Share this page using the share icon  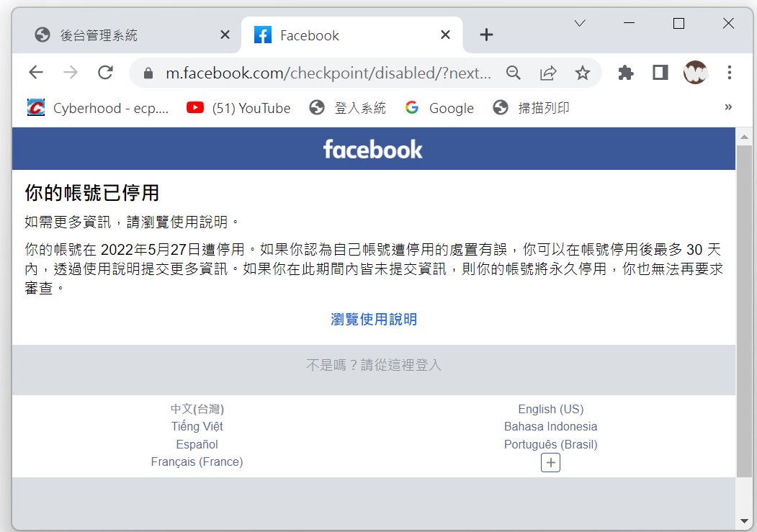548,73
